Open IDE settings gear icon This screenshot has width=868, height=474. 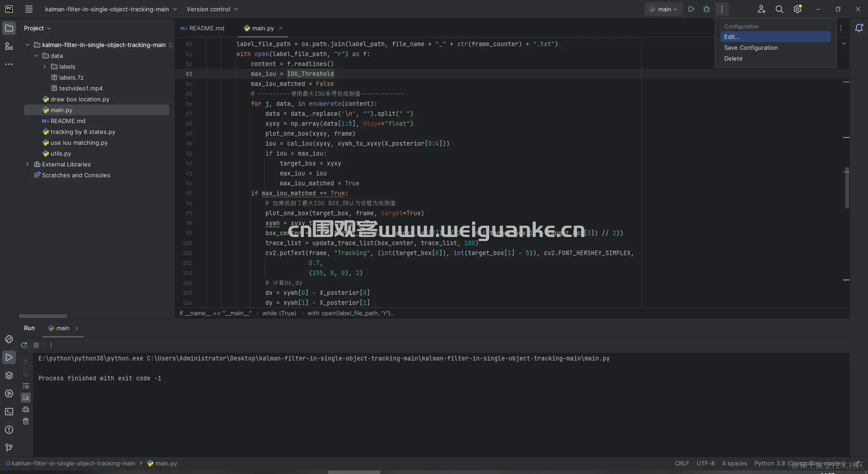coord(797,9)
